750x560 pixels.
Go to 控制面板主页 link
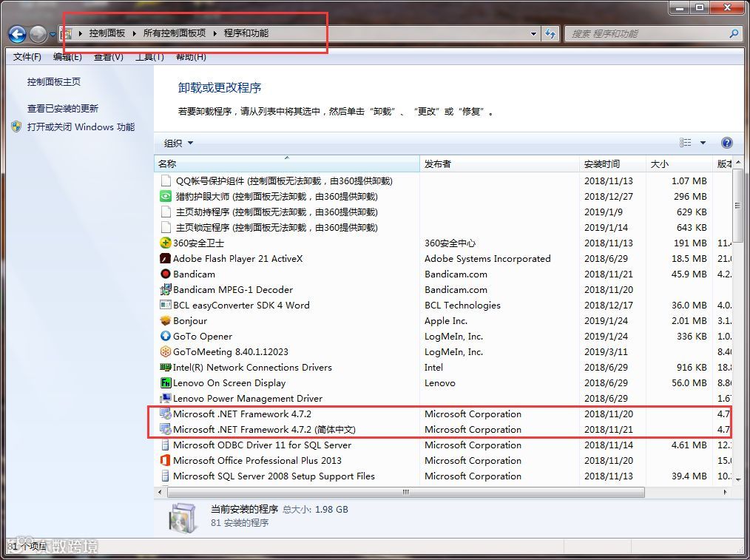click(53, 82)
